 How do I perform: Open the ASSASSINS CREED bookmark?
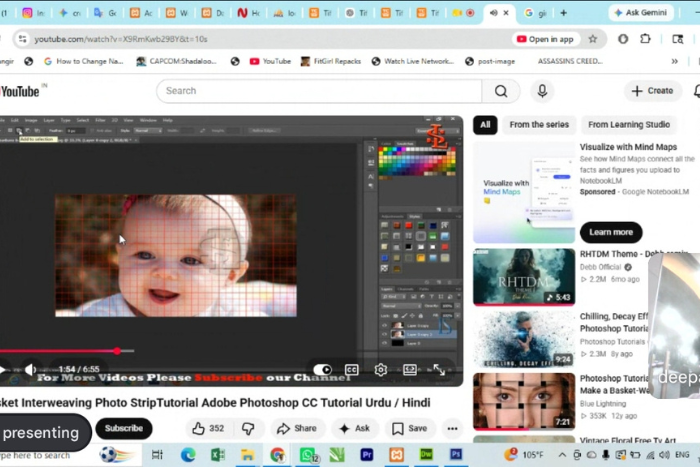click(x=570, y=61)
